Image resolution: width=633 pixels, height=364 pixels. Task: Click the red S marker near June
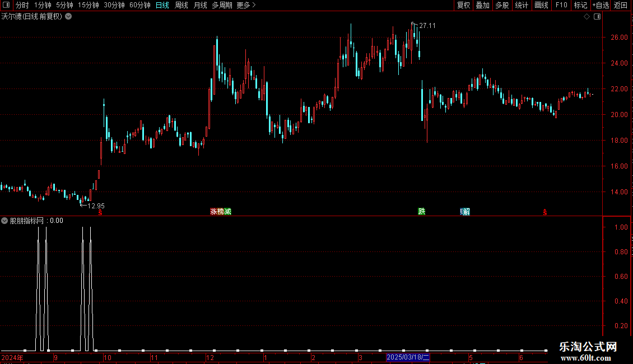pos(545,212)
